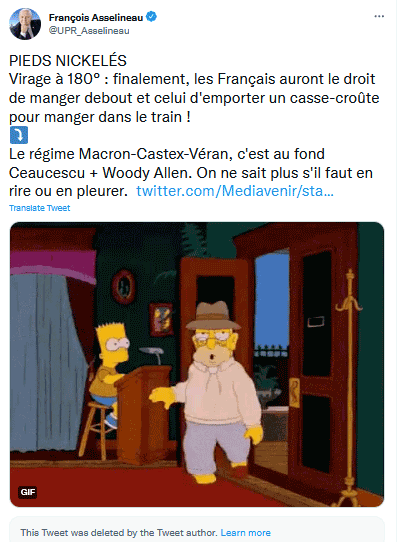Screen dimensions: 403x542
Task: Select Translate Tweet
Action: 39,208
